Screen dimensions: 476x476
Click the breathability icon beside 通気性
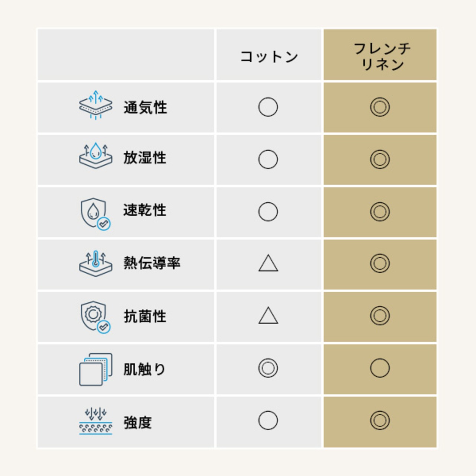96,105
